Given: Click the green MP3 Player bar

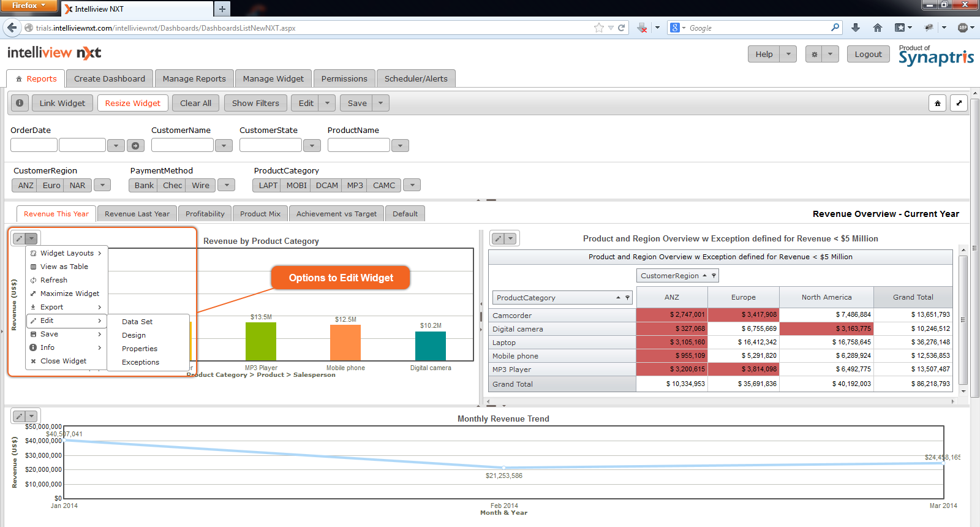Looking at the screenshot, I should [x=261, y=341].
